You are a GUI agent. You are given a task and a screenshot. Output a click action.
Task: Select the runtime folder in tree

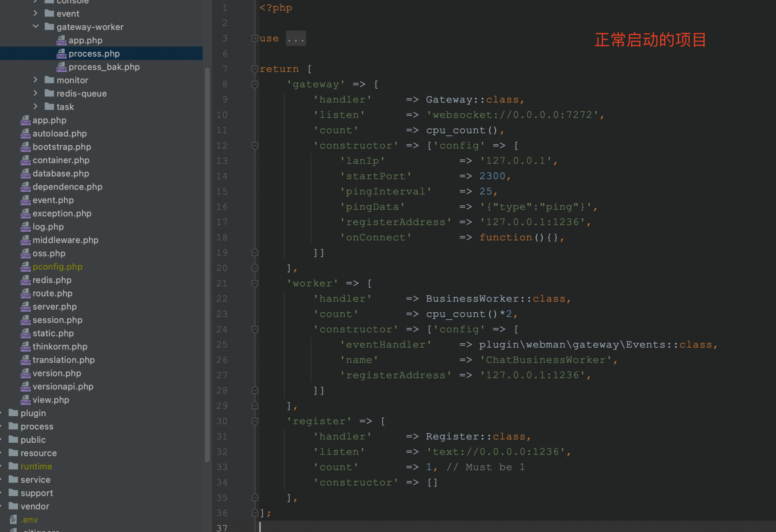(x=36, y=467)
